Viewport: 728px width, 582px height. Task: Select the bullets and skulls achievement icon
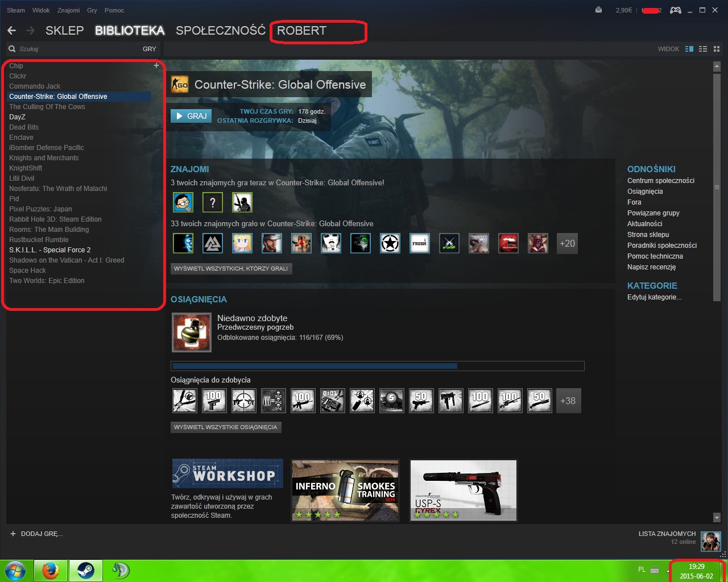click(273, 401)
